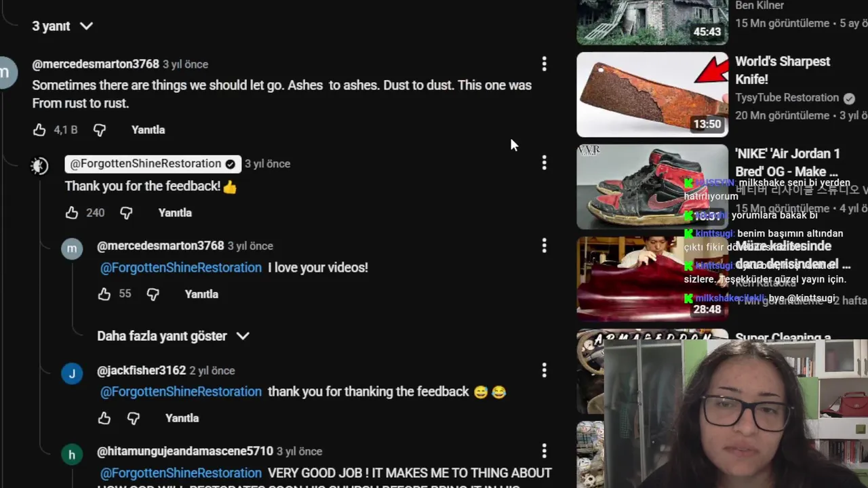Like the ForgottenShineRestoration 'Thank you for the feedback' reply
Image resolution: width=868 pixels, height=488 pixels.
click(72, 213)
